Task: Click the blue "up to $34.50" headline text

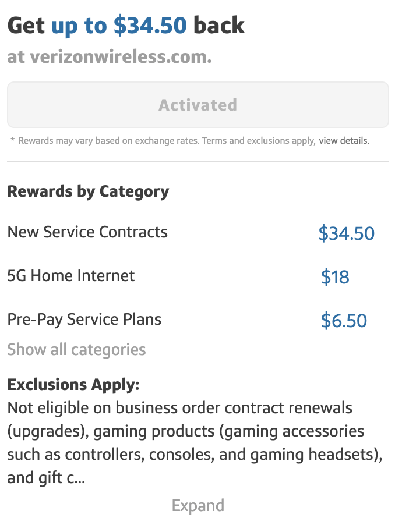Action: pyautogui.click(x=119, y=26)
